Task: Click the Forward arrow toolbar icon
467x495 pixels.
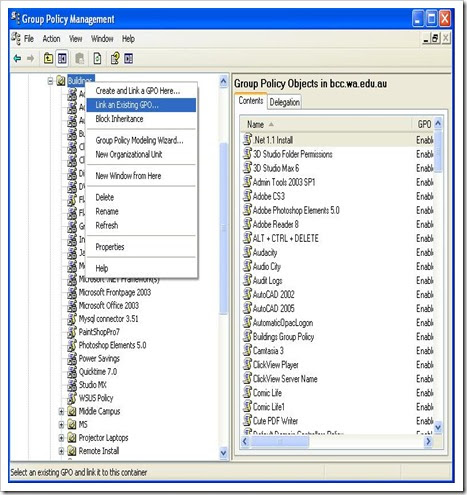Action: pos(30,59)
